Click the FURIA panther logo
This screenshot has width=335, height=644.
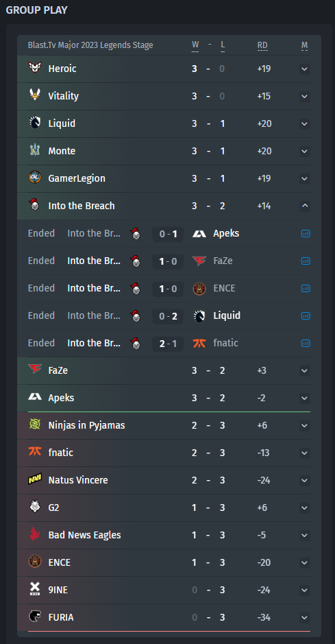35,617
